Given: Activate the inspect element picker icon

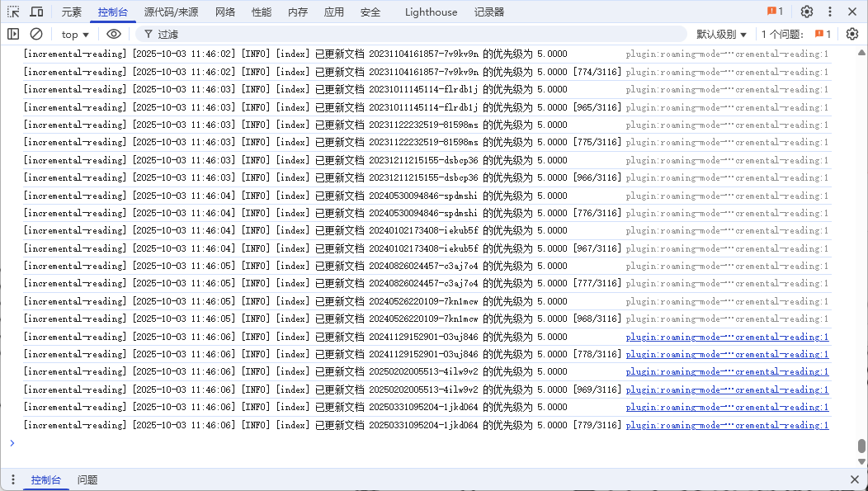Looking at the screenshot, I should click(x=13, y=12).
